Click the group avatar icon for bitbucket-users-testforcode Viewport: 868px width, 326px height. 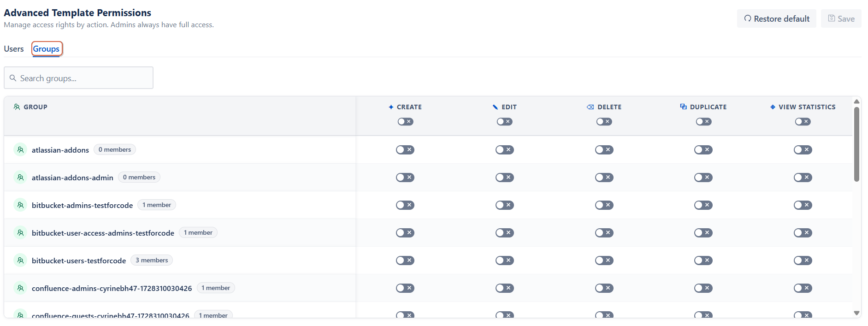[20, 261]
